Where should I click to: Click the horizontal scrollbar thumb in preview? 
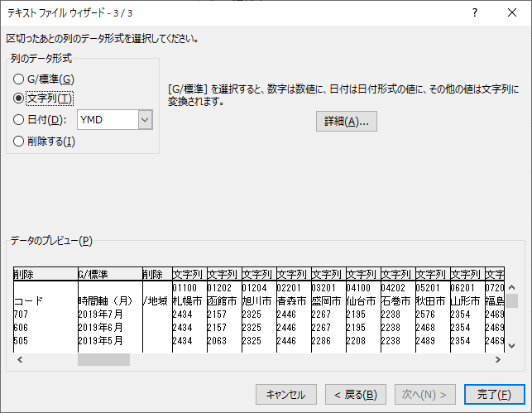click(x=103, y=359)
